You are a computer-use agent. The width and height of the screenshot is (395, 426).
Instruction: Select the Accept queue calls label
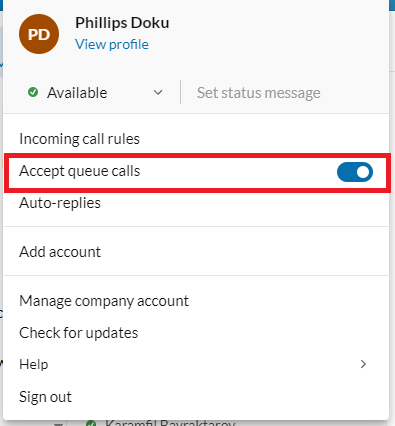click(x=80, y=171)
